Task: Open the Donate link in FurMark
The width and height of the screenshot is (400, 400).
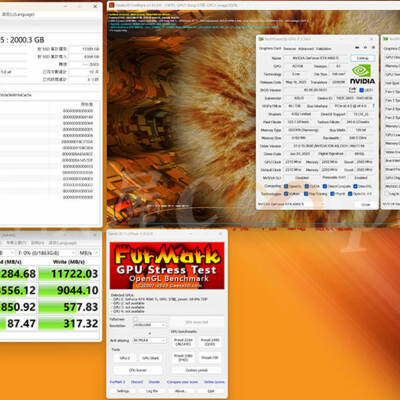Action: (x=154, y=382)
